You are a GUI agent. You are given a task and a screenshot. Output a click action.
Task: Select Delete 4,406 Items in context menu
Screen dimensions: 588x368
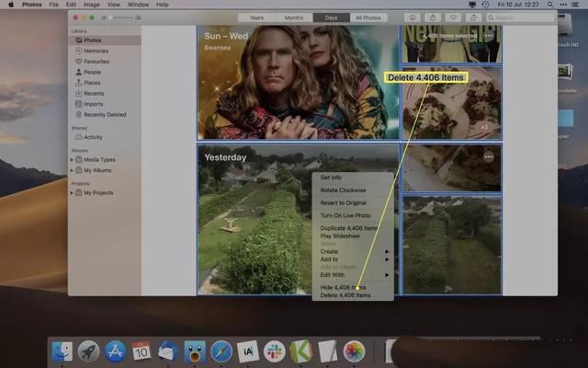345,295
